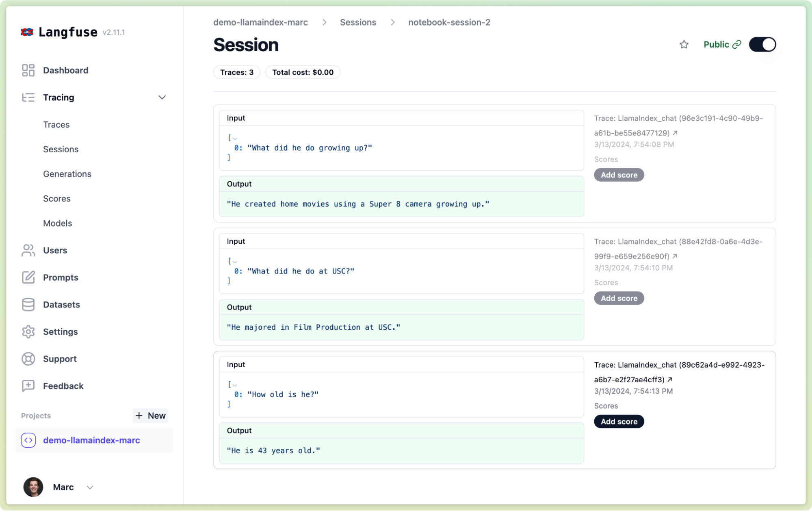Open the Generations menu item

[67, 174]
